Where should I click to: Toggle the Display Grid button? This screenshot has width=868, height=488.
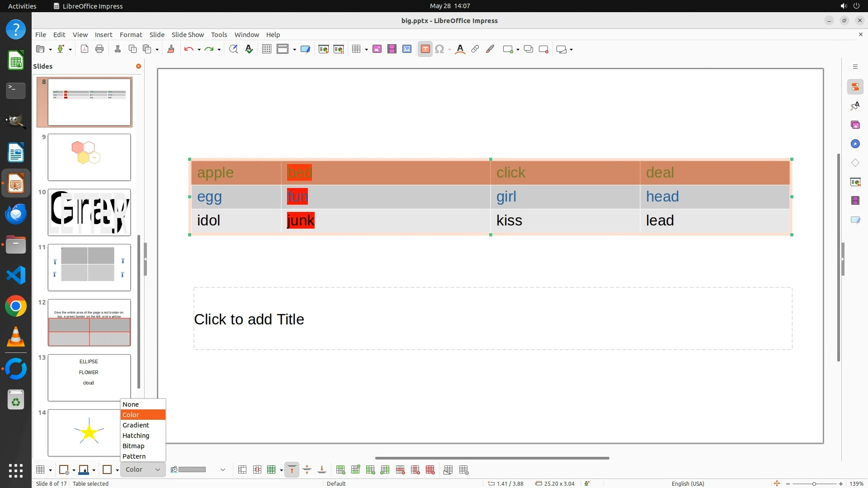coord(267,49)
